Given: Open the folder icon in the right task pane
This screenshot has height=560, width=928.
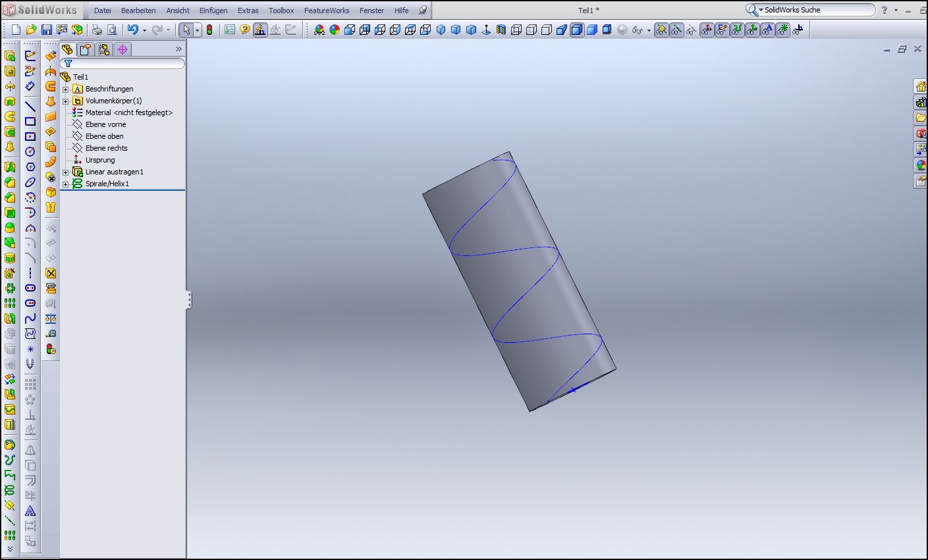Looking at the screenshot, I should [x=921, y=118].
